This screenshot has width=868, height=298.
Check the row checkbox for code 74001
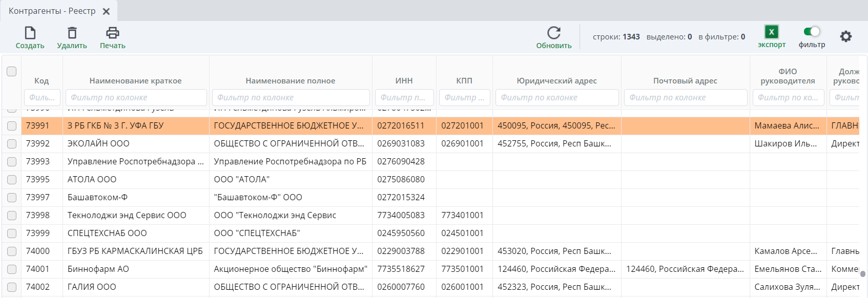pos(11,269)
